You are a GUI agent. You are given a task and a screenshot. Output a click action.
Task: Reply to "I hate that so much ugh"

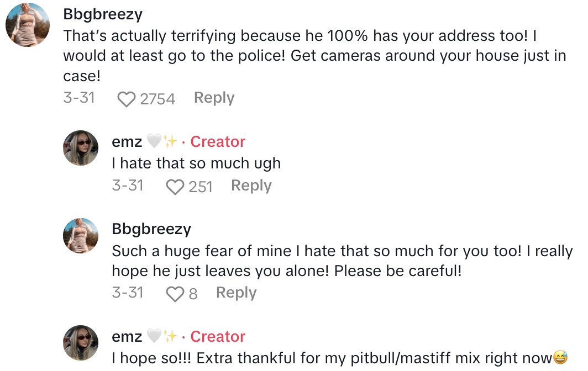click(x=251, y=186)
